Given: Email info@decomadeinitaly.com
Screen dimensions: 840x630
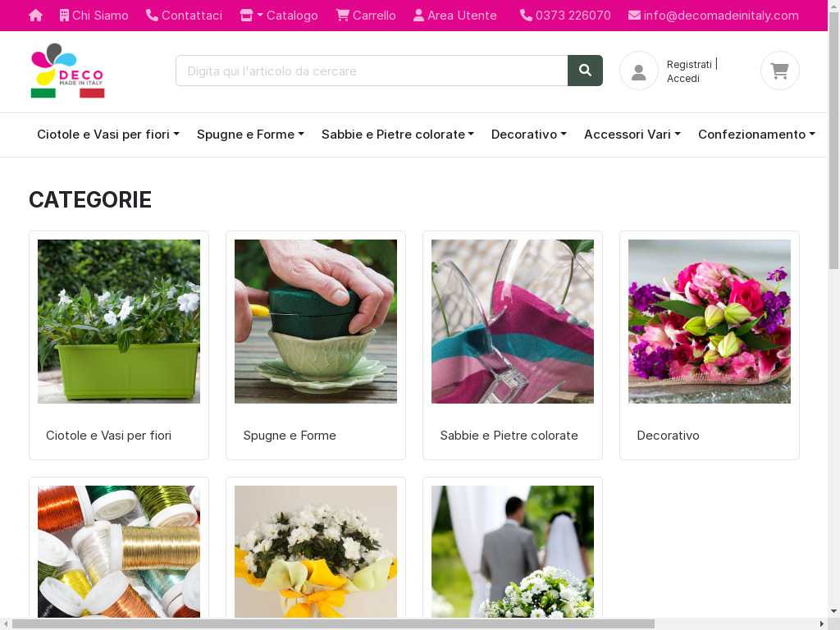Looking at the screenshot, I should (x=713, y=16).
